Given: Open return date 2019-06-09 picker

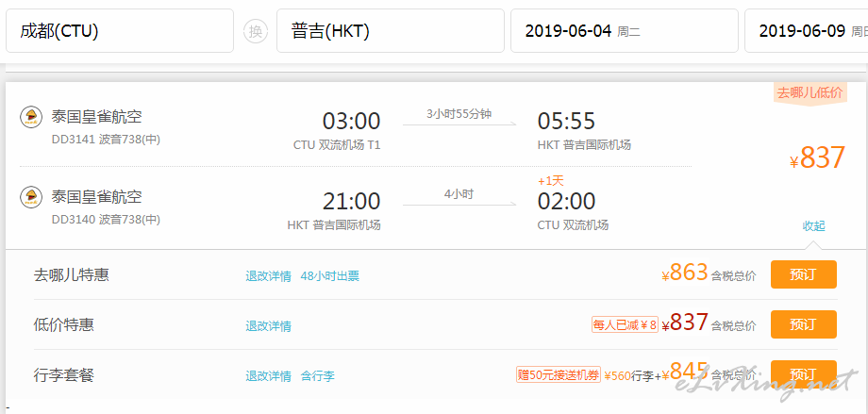Looking at the screenshot, I should point(807,31).
